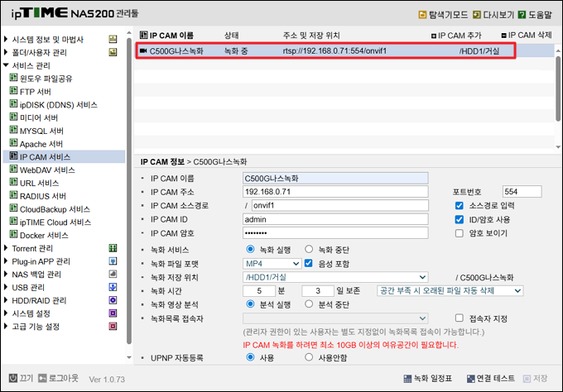563x392 pixels.
Task: Click the IP CAM 삭제 icon
Action: [504, 36]
